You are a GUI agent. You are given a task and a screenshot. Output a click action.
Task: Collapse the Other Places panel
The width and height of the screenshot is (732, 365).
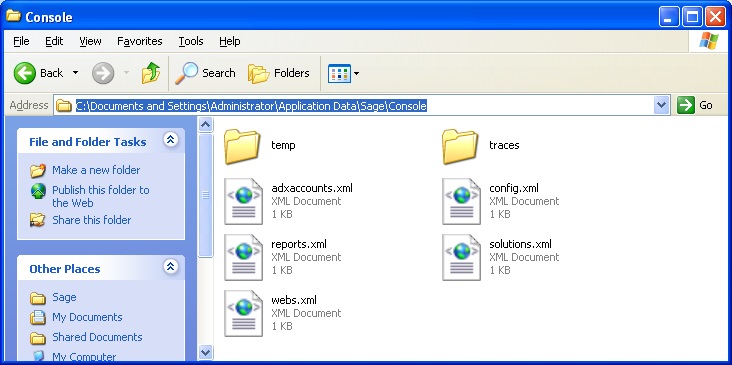point(170,267)
